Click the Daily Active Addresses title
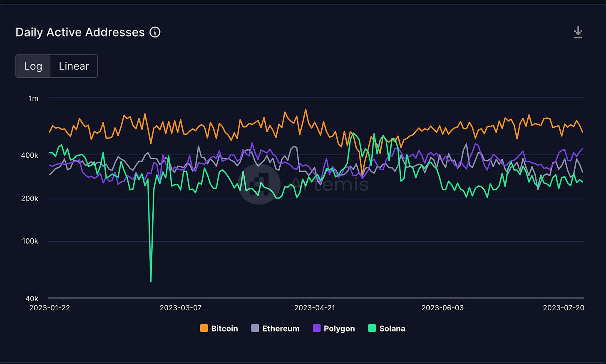 [x=80, y=32]
